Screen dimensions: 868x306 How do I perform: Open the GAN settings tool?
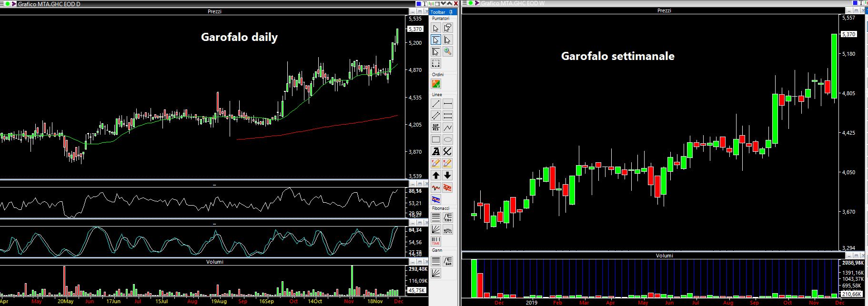447,261
